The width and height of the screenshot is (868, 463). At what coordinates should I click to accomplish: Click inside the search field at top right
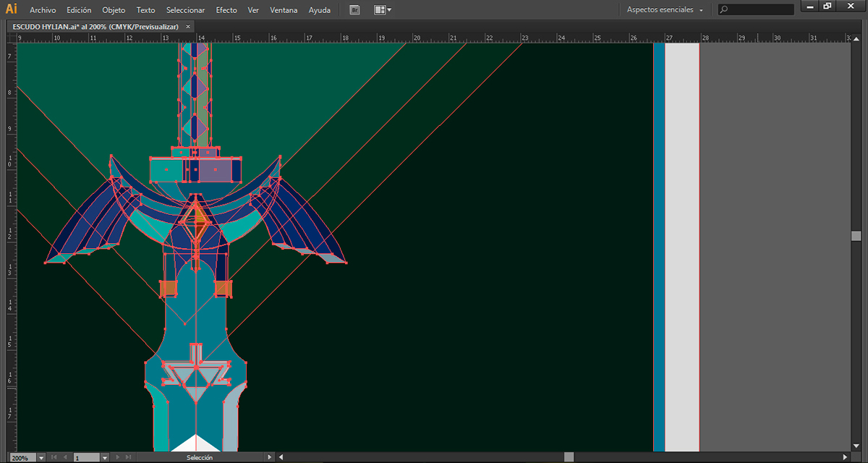759,9
